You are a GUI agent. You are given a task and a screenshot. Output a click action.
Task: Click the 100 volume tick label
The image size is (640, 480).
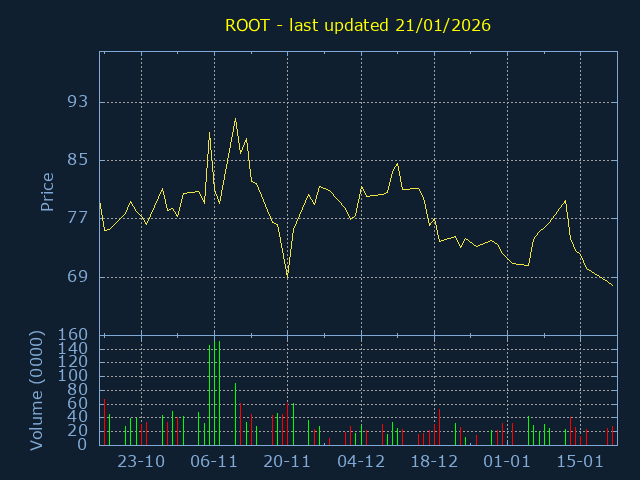pyautogui.click(x=74, y=376)
